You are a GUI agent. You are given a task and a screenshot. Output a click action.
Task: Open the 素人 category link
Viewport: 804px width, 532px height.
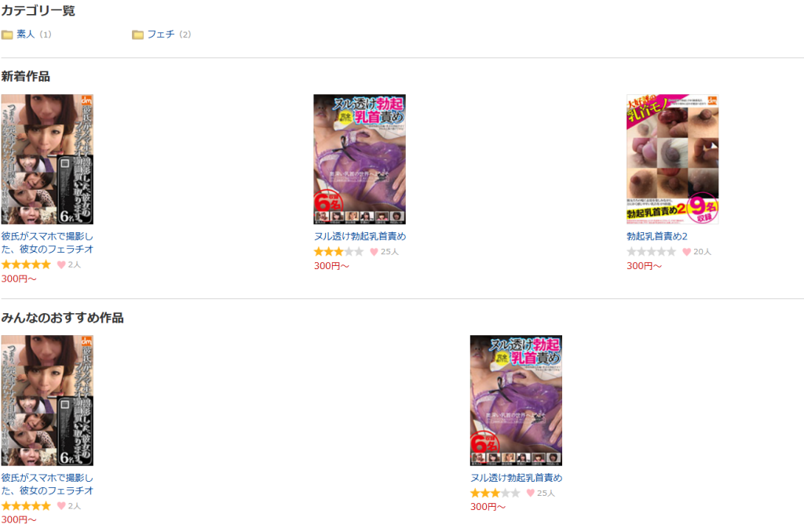click(26, 35)
